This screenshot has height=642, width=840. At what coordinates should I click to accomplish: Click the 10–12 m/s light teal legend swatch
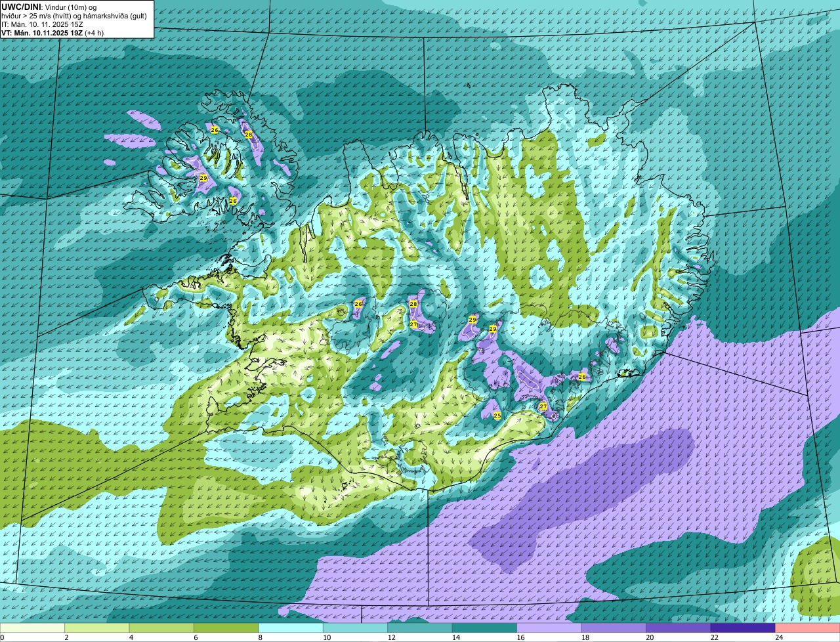pyautogui.click(x=356, y=628)
